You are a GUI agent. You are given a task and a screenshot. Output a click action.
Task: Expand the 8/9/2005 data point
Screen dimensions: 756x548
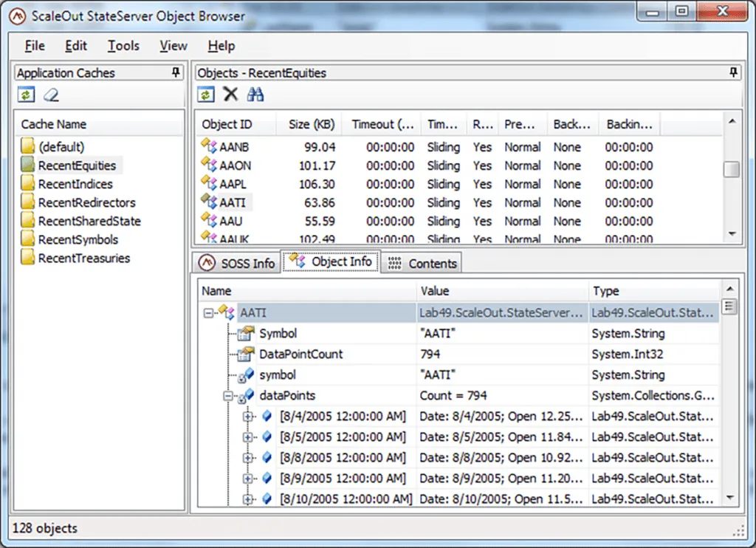pyautogui.click(x=248, y=479)
